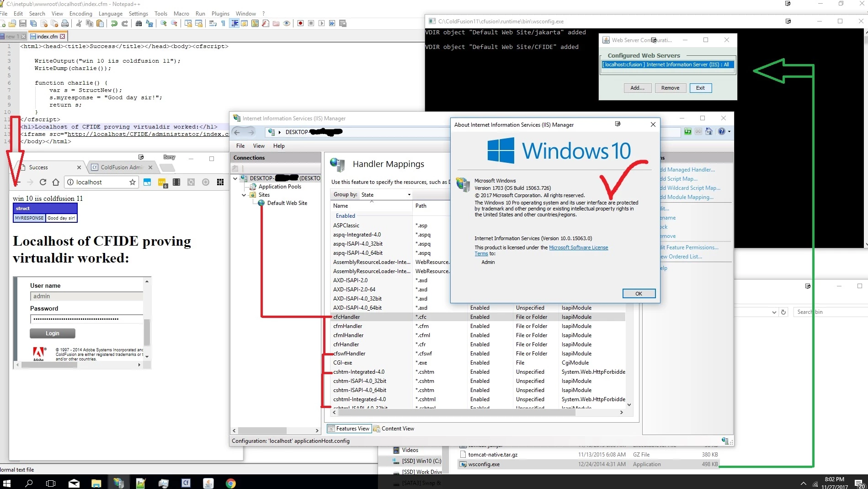Image resolution: width=868 pixels, height=489 pixels.
Task: Switch to the new 1 tab in Notepad++
Action: (x=13, y=37)
